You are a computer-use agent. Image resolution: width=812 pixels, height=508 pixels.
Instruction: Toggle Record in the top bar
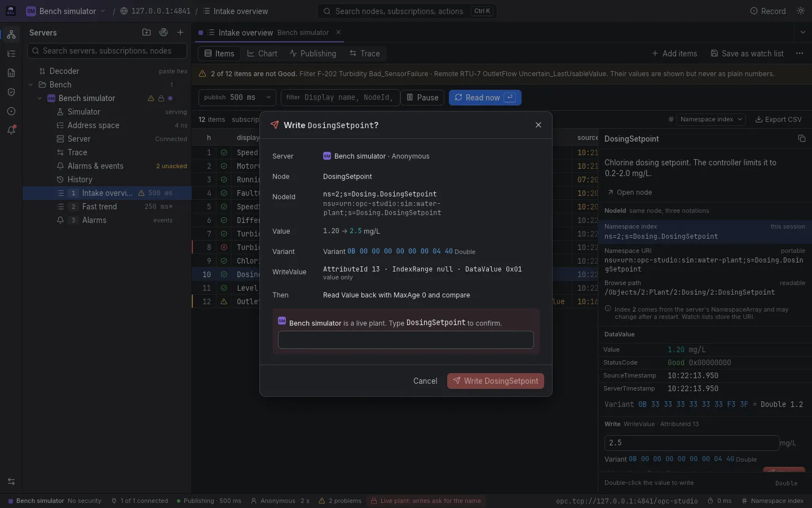point(768,11)
